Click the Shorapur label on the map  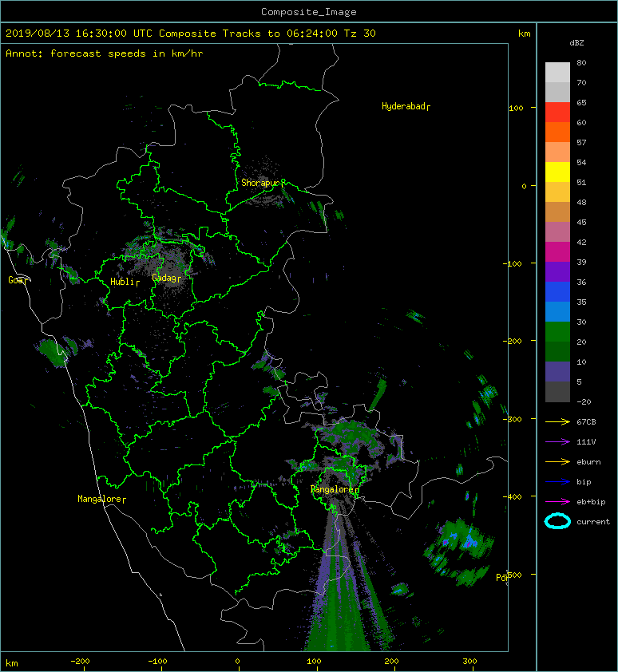[259, 183]
